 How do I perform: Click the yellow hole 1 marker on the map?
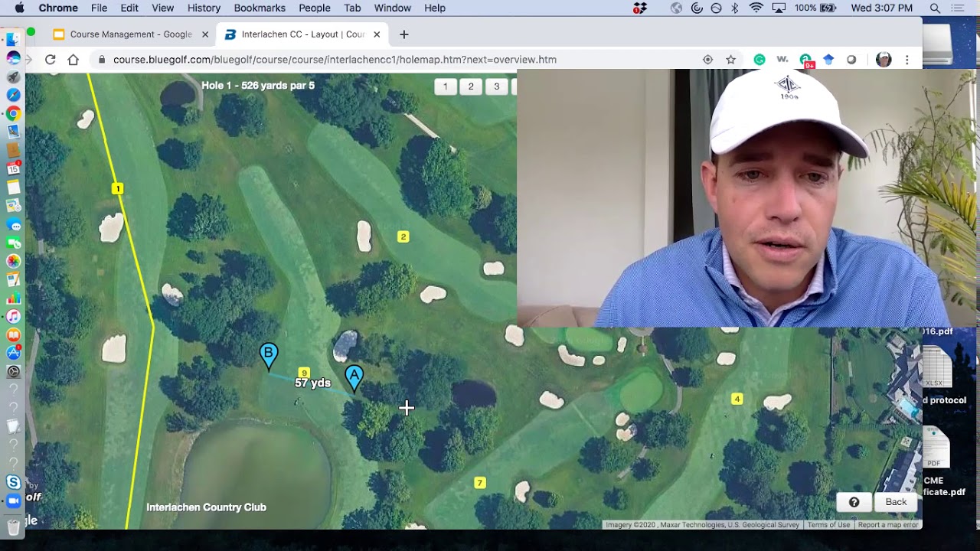point(117,188)
